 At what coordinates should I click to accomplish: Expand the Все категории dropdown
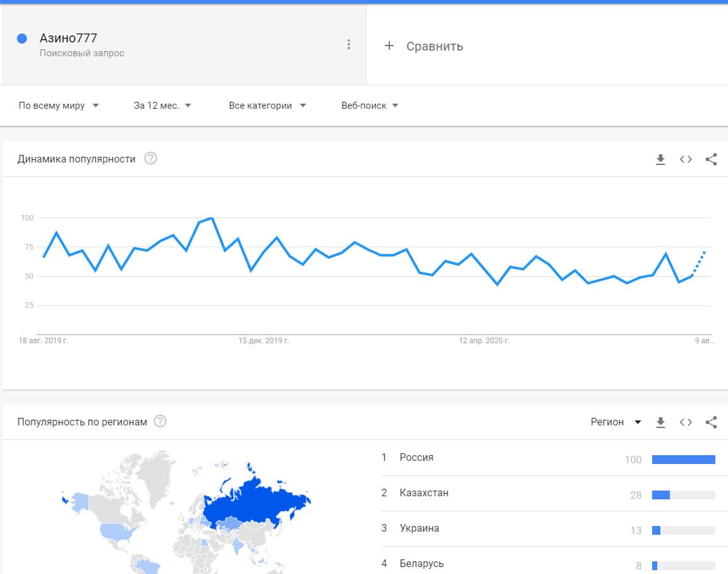pyautogui.click(x=267, y=106)
